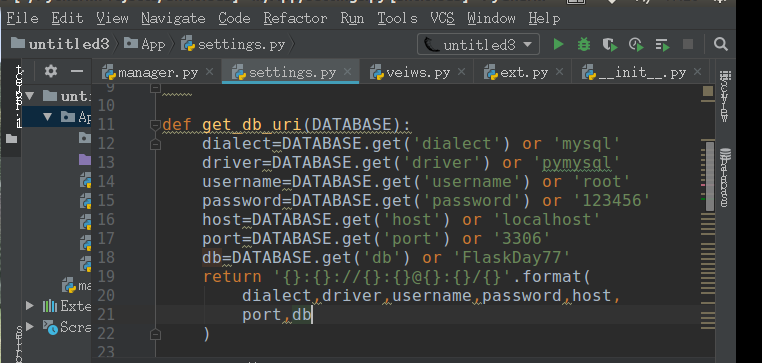Click fold end marker at line 22

(x=155, y=334)
